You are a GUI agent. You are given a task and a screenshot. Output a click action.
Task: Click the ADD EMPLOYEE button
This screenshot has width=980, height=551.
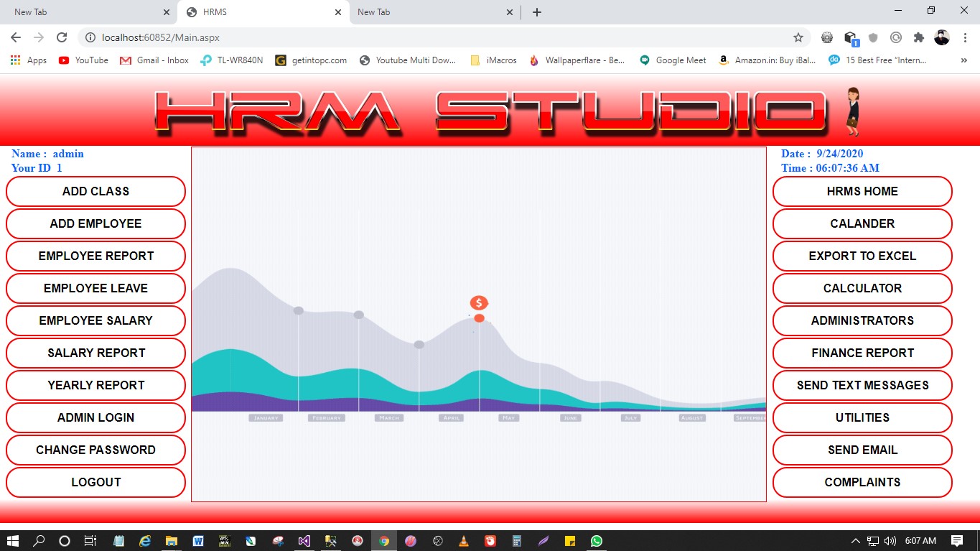[x=95, y=223]
